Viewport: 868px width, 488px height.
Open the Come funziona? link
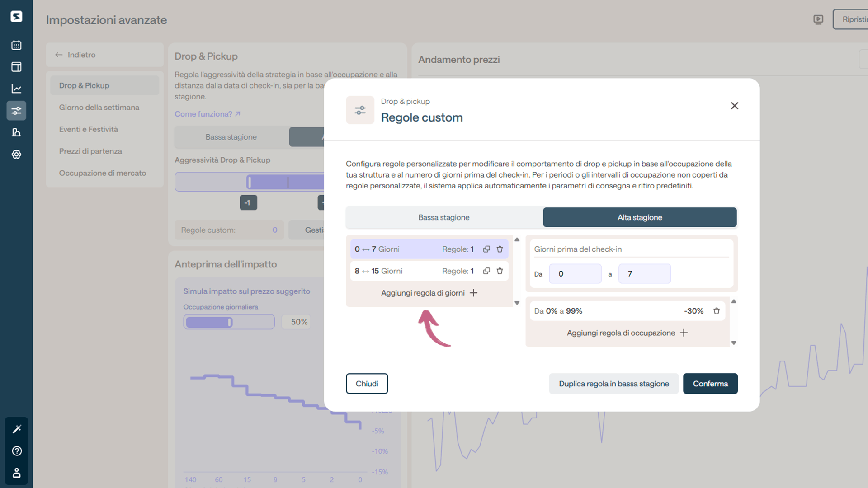tap(208, 114)
